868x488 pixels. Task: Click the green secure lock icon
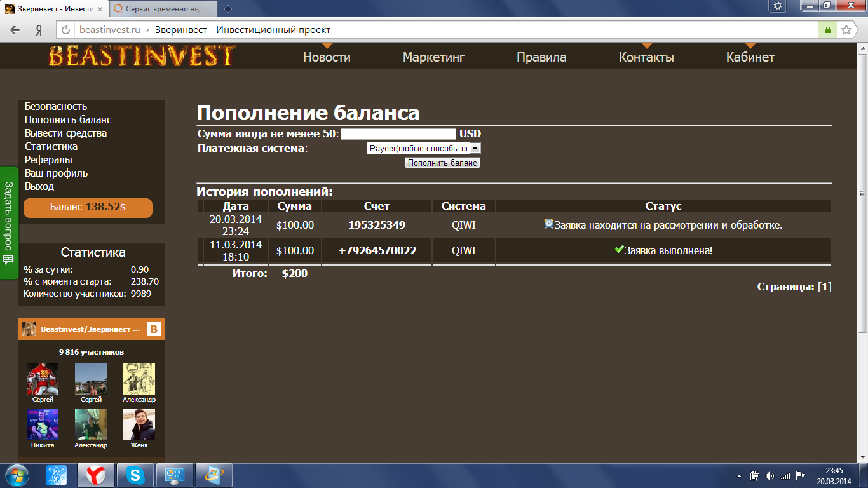(827, 30)
